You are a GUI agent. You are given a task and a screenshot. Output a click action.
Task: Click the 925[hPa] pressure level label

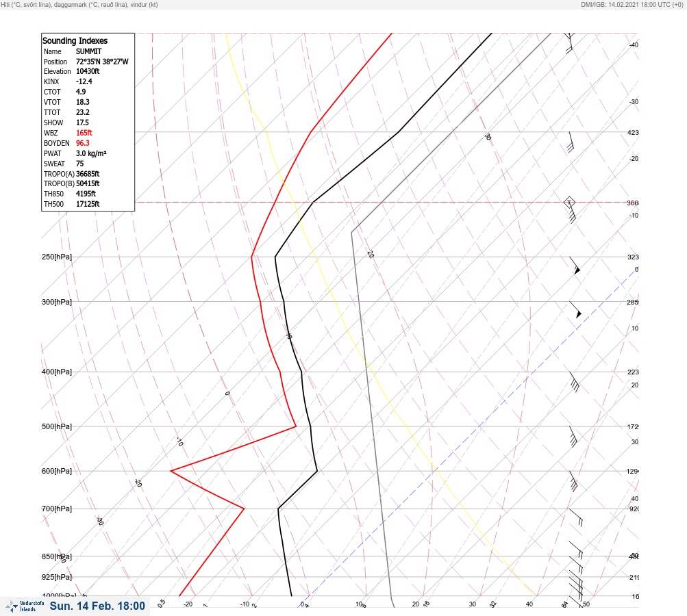pyautogui.click(x=57, y=577)
